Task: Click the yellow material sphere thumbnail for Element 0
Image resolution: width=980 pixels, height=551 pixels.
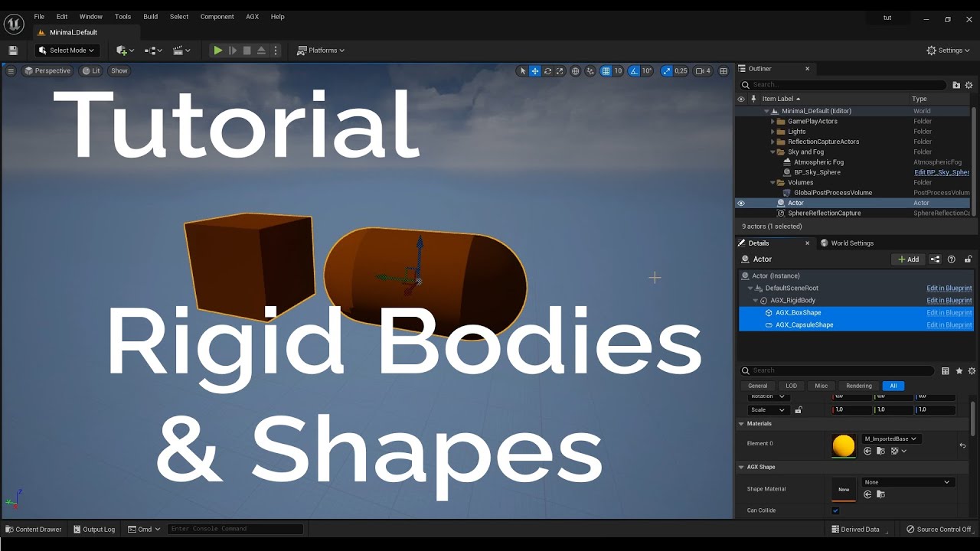Action: [843, 445]
